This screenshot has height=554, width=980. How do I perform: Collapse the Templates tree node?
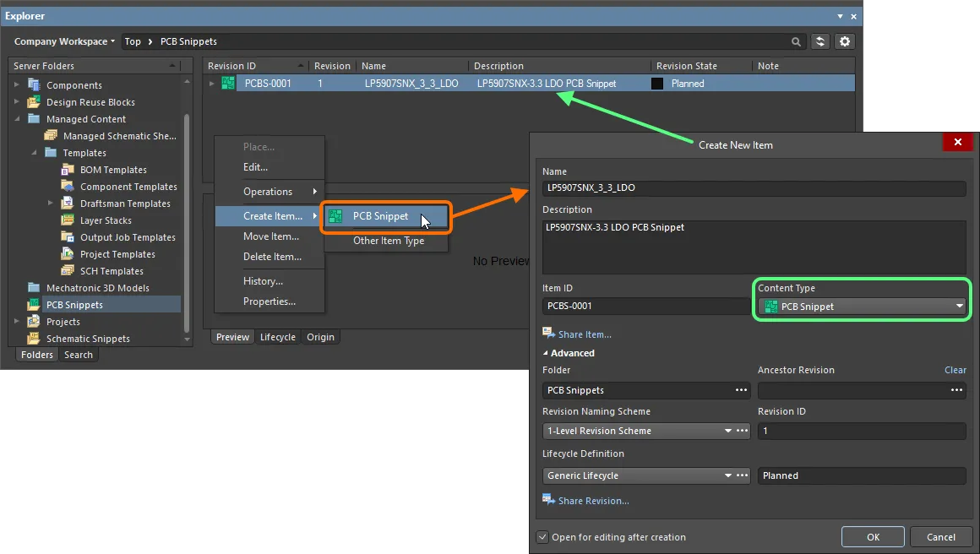coord(34,152)
